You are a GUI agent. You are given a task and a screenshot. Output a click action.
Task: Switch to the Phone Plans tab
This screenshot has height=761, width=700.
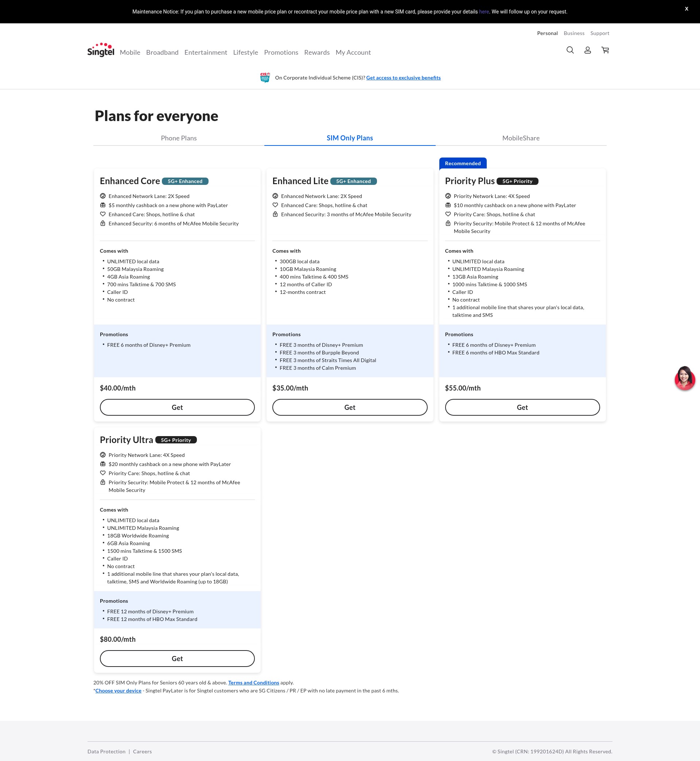tap(179, 138)
